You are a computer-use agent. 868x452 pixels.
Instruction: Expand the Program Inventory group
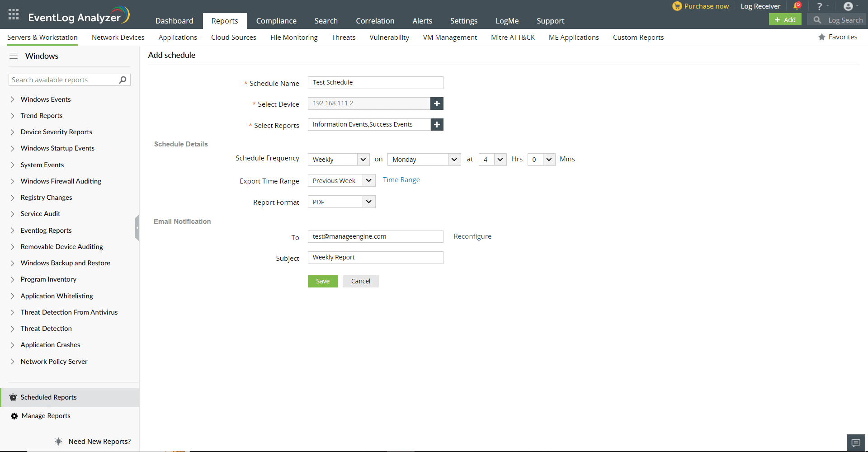click(12, 279)
